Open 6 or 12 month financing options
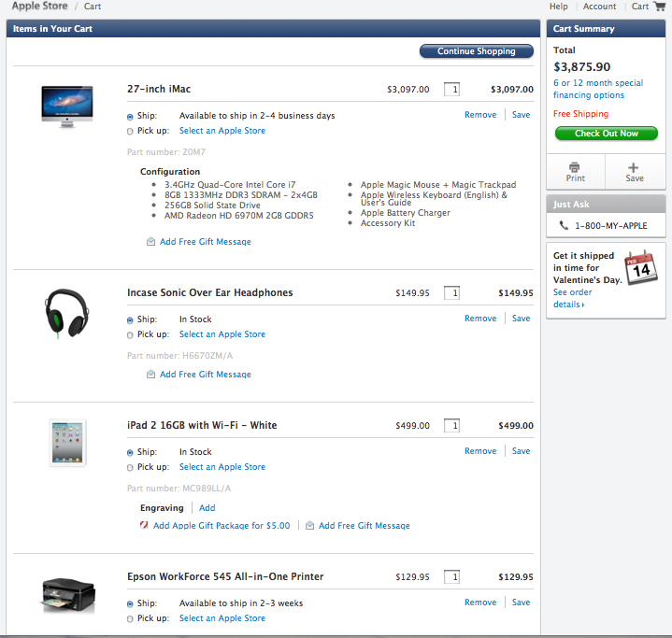Image resolution: width=672 pixels, height=638 pixels. [598, 89]
